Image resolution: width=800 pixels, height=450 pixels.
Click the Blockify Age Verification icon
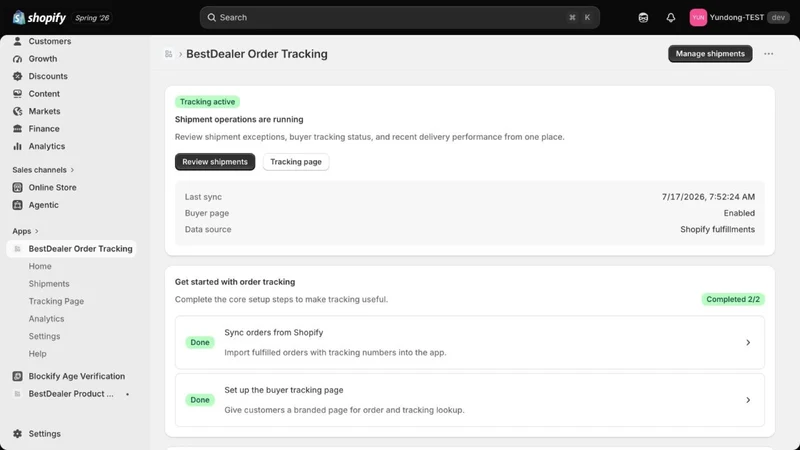(x=17, y=376)
